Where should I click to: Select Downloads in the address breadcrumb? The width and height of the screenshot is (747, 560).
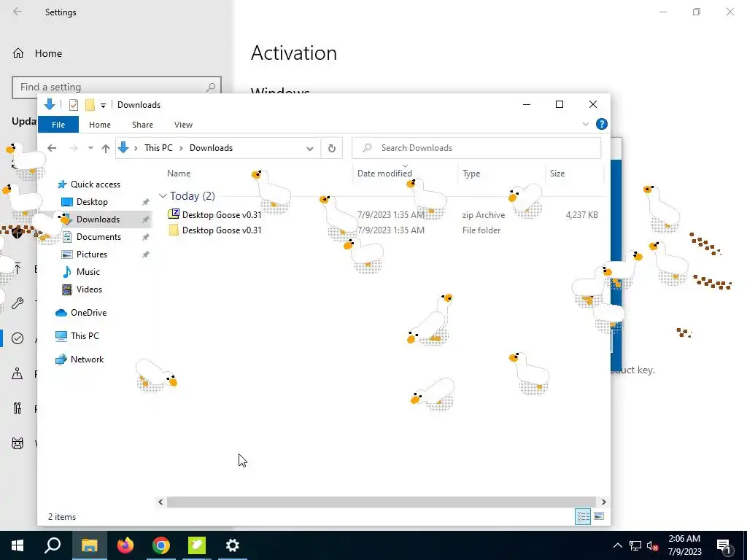tap(211, 148)
